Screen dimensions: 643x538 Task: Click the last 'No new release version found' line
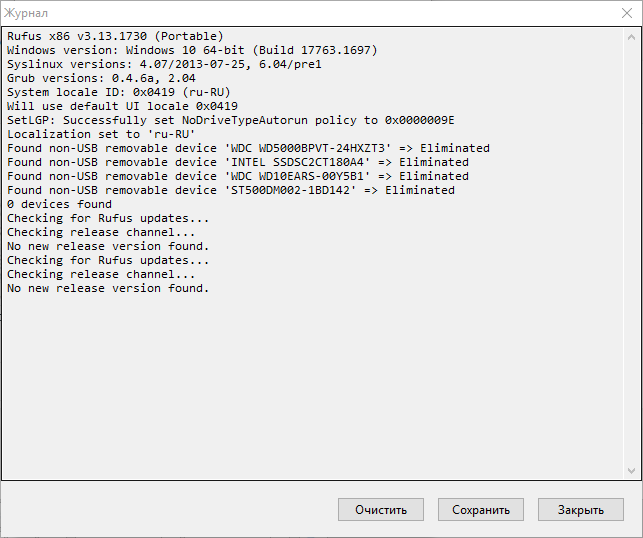(108, 288)
